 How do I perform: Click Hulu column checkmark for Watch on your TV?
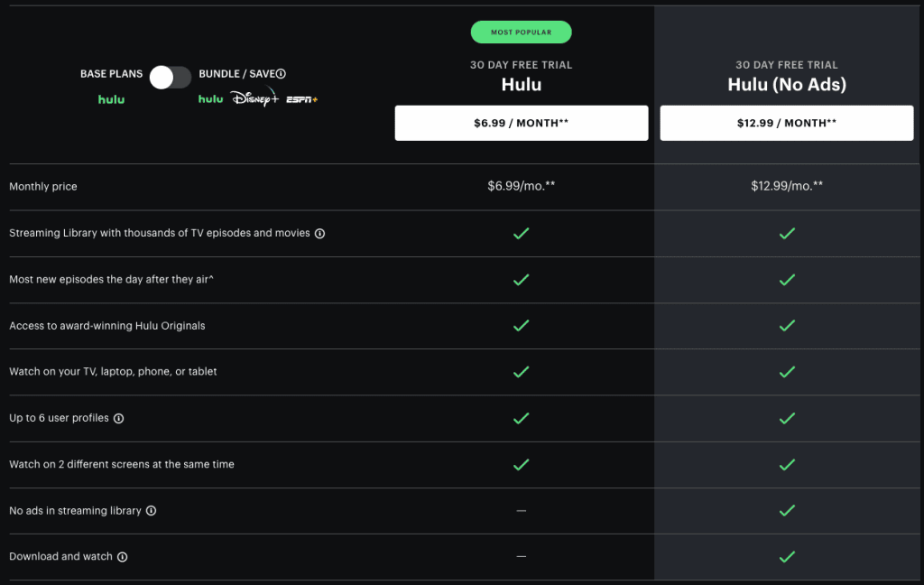pos(521,372)
